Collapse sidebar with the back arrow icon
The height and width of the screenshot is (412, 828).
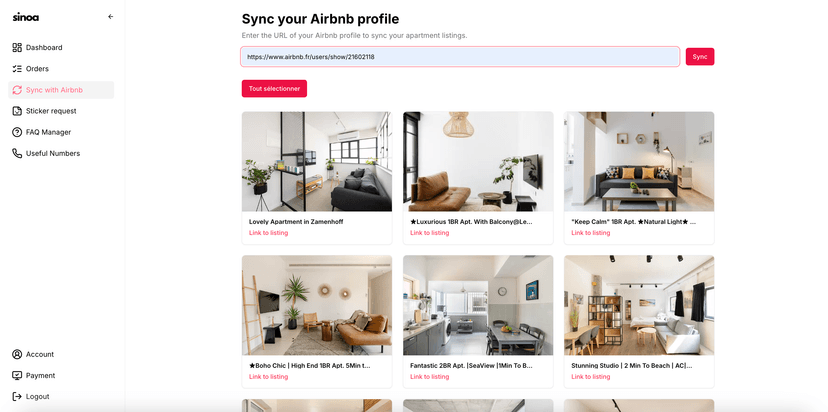[x=110, y=16]
